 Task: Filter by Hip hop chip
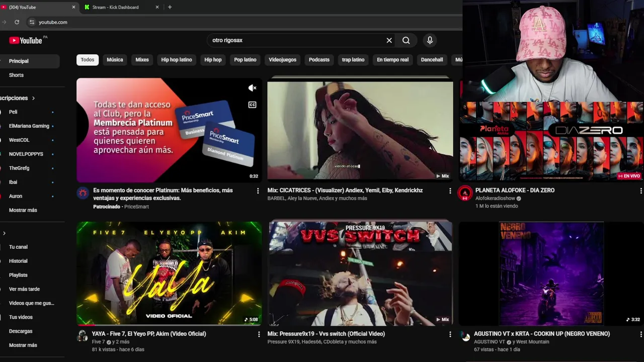pyautogui.click(x=213, y=60)
